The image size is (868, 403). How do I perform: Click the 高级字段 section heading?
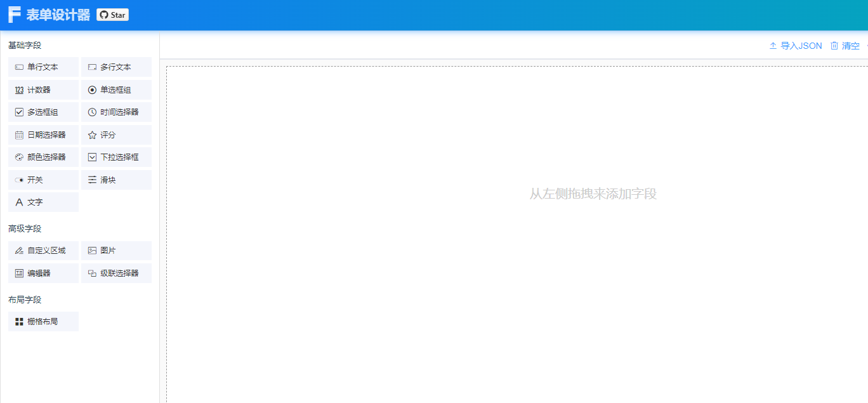pos(25,228)
